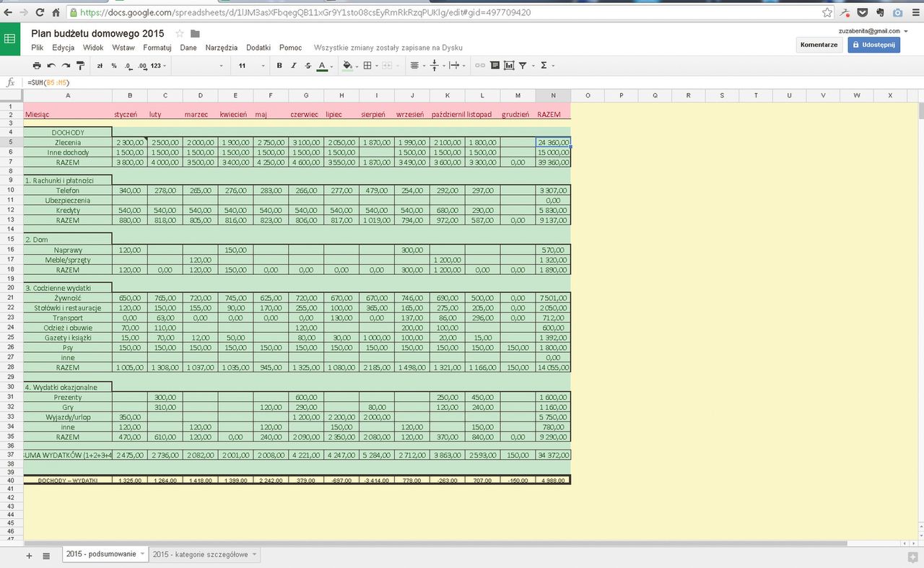Reload the page in the browser
This screenshot has width=924, height=568.
click(39, 12)
